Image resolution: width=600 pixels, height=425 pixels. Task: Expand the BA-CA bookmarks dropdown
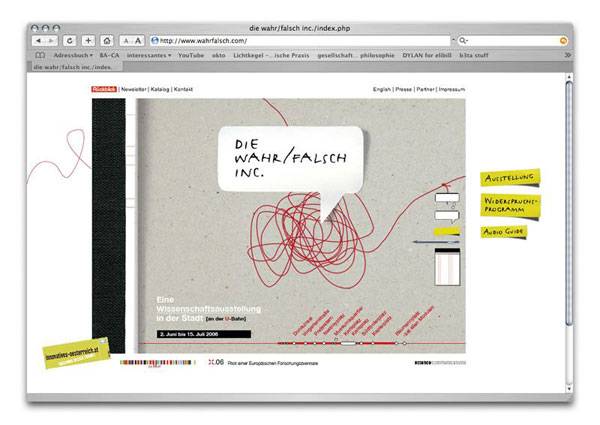click(110, 55)
